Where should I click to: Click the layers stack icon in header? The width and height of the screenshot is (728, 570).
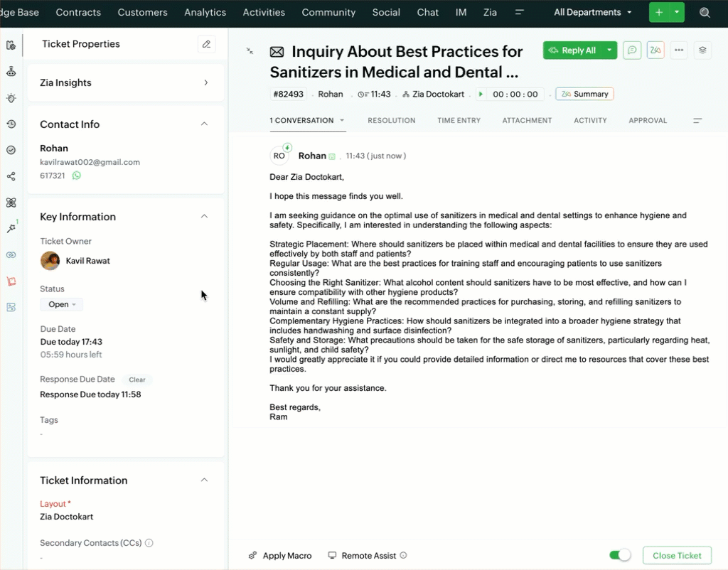click(702, 50)
